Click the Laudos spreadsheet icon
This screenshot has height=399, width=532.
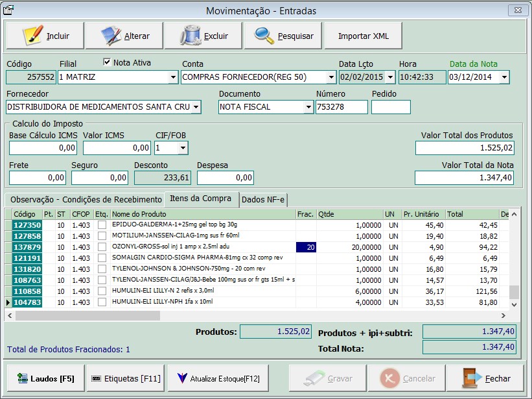click(x=23, y=378)
